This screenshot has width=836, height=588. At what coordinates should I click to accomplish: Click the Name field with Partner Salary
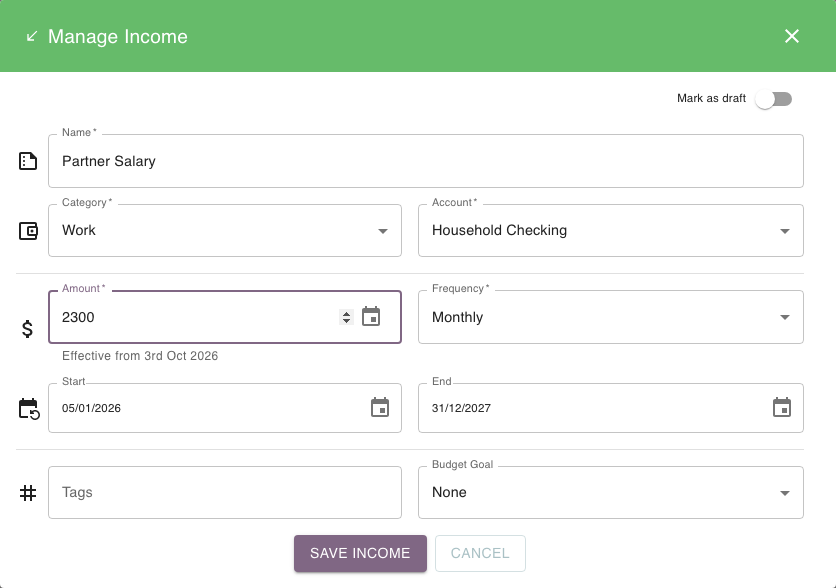click(425, 161)
